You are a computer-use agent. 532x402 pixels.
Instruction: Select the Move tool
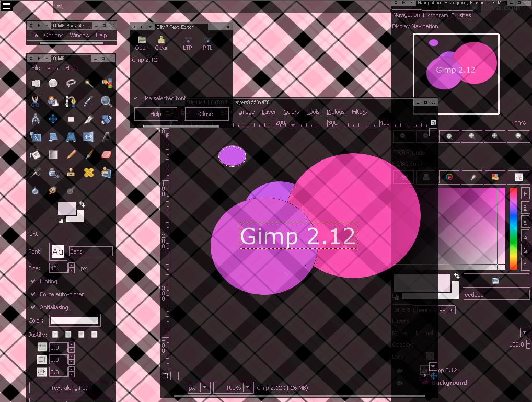52,119
